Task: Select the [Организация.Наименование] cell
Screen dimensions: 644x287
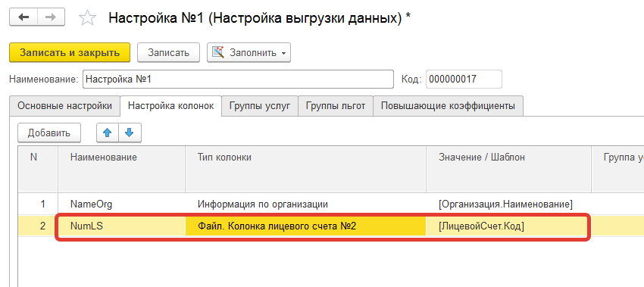Action: [x=508, y=204]
